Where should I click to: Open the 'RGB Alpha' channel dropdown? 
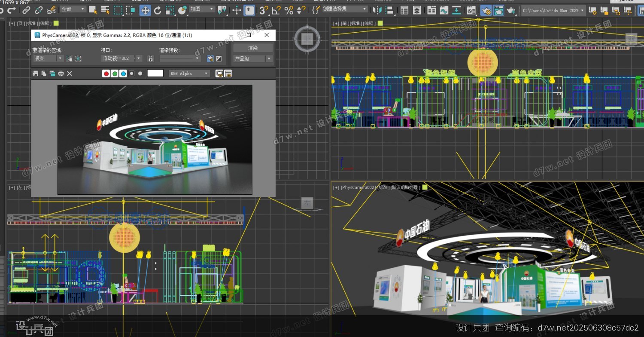pyautogui.click(x=189, y=74)
